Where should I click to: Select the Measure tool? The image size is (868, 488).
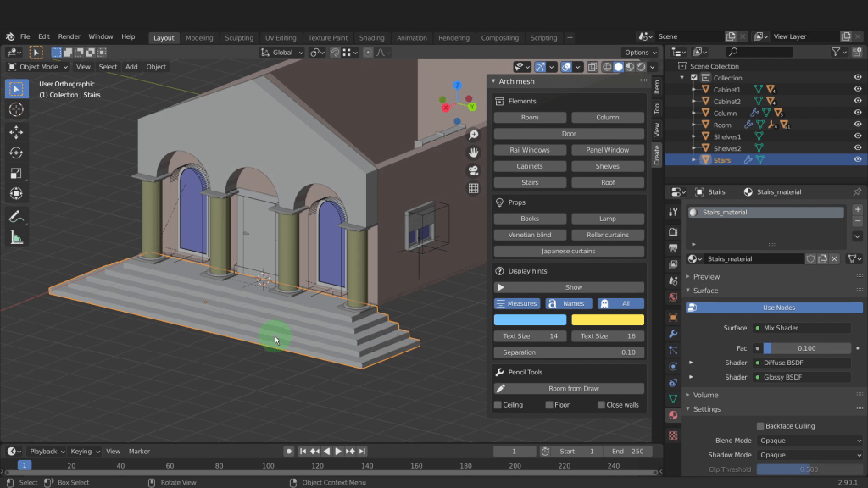[x=16, y=238]
